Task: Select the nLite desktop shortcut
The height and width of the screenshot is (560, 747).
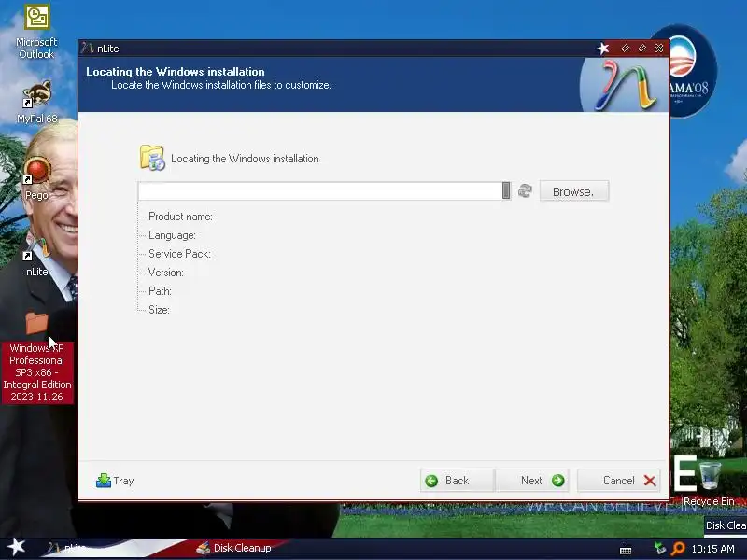Action: click(36, 256)
